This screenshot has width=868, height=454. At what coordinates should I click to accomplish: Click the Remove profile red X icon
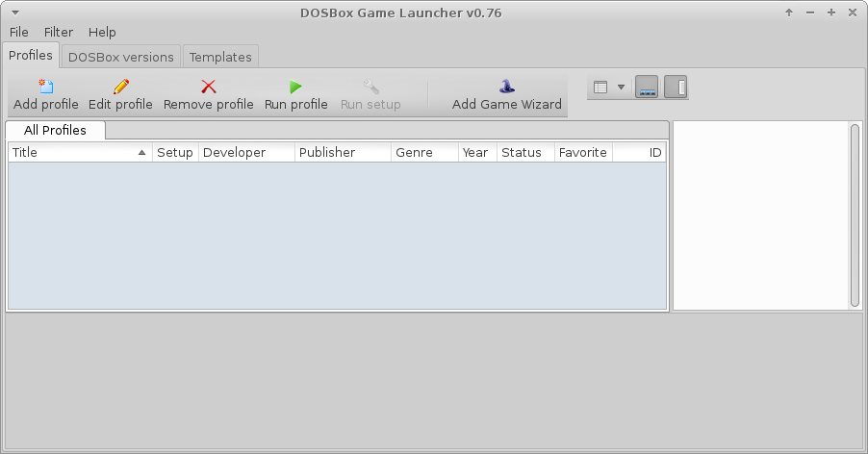tap(208, 87)
